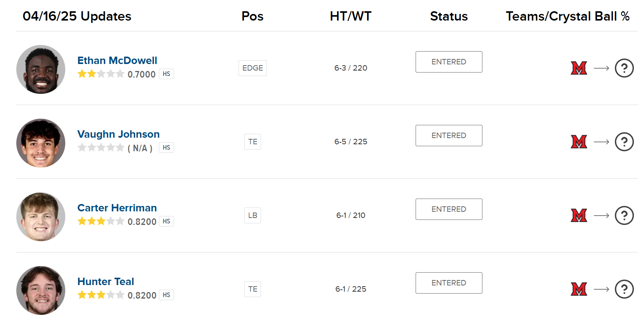Click the ENTERED status button for Carter Herriman
Image resolution: width=644 pixels, height=325 pixels.
tap(449, 209)
